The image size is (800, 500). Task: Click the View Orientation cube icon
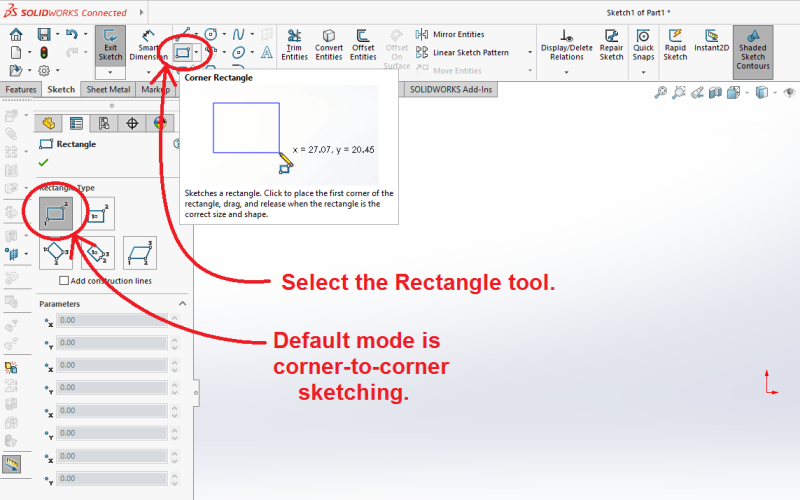(734, 92)
